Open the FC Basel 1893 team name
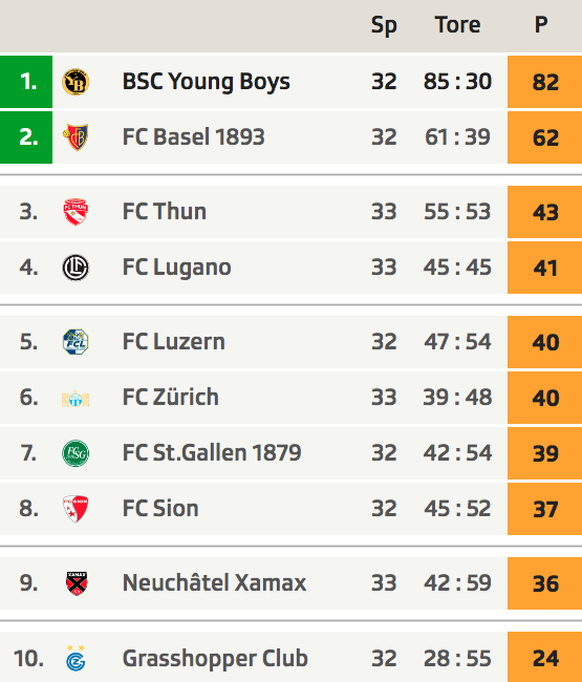The width and height of the screenshot is (582, 682). click(194, 137)
